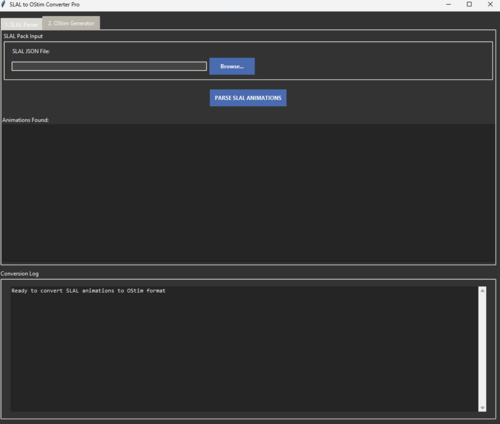
Task: Click the Conversion Log text area
Action: click(244, 349)
